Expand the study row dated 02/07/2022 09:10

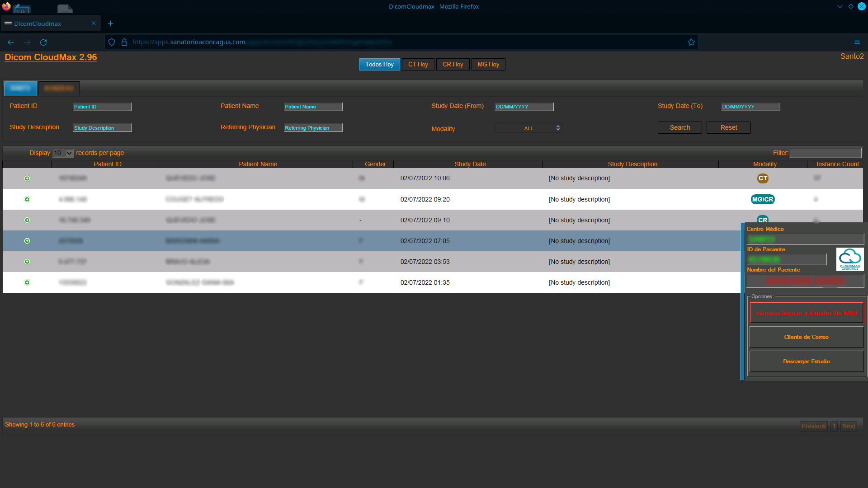(27, 220)
